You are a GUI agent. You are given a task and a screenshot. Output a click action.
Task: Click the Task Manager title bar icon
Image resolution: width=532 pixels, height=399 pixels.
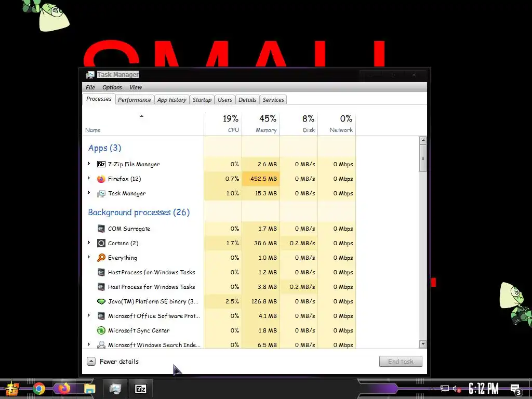click(90, 75)
